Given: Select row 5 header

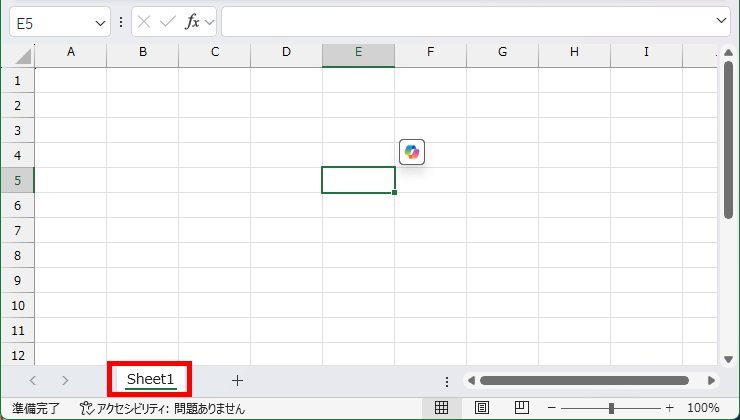Looking at the screenshot, I should click(18, 180).
